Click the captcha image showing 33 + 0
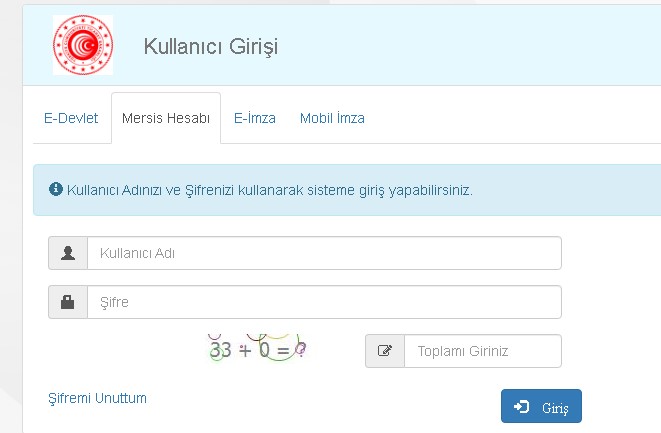 pos(257,349)
